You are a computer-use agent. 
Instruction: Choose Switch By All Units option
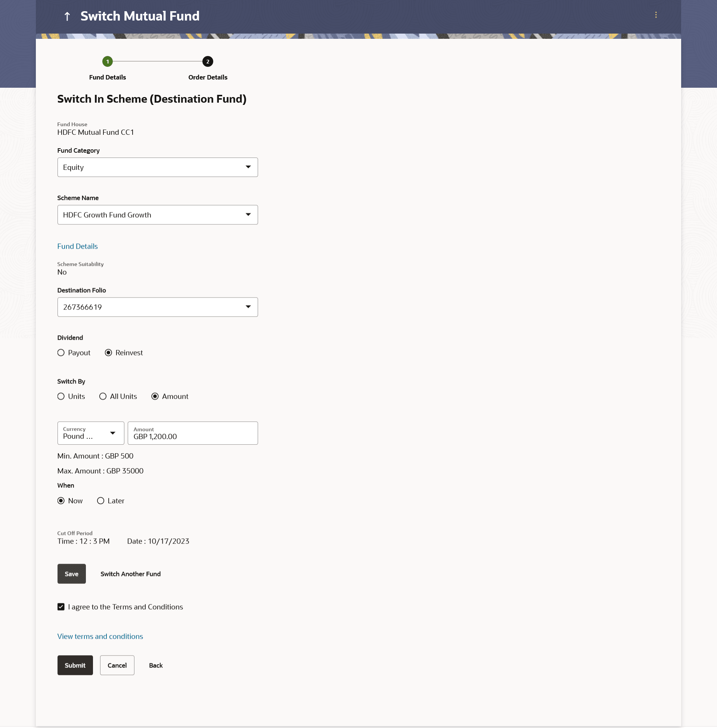pos(103,396)
